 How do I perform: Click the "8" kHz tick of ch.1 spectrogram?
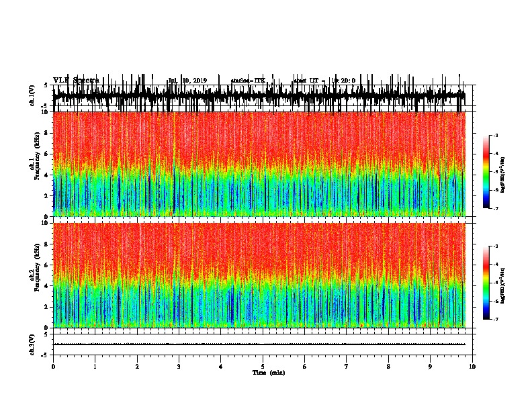46,133
